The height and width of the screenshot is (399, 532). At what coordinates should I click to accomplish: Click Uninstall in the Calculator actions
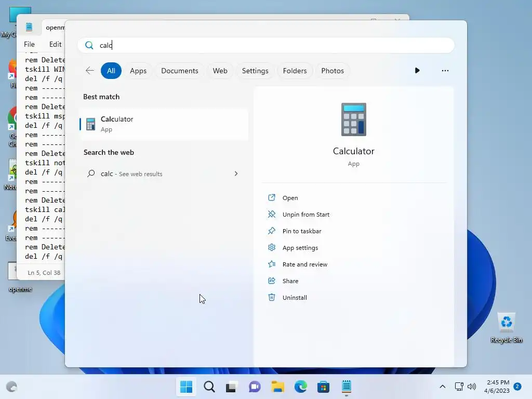click(x=295, y=298)
